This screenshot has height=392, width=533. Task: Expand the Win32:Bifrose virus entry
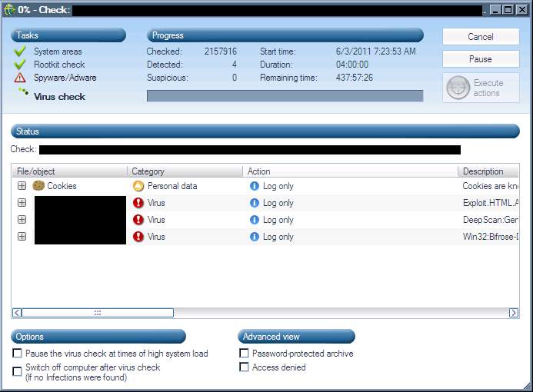[x=22, y=237]
